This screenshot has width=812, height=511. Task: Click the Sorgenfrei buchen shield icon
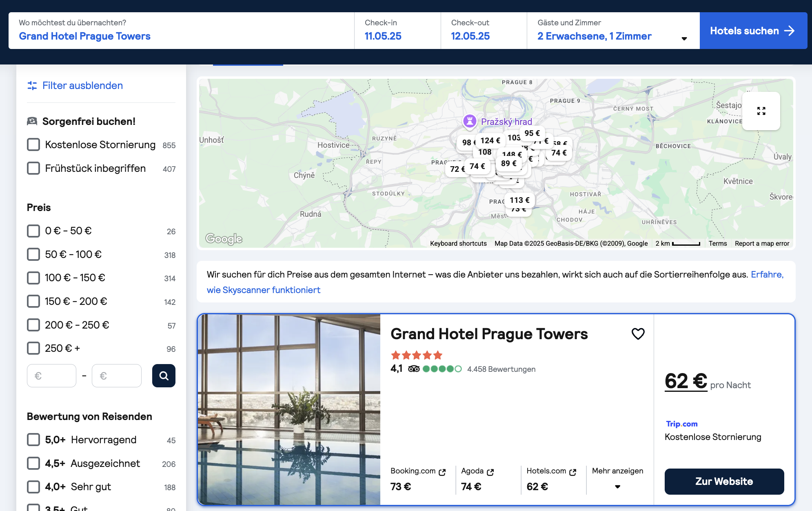32,121
